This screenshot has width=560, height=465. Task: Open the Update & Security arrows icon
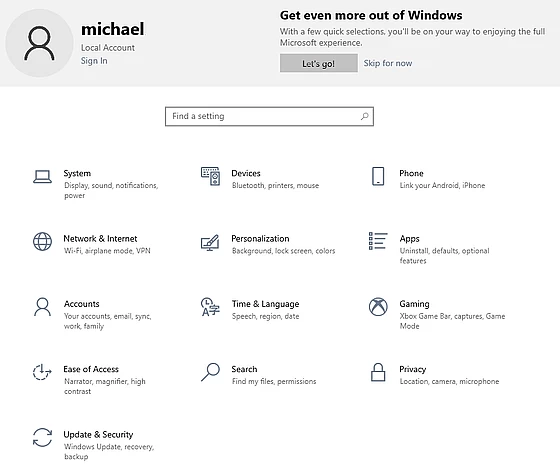pyautogui.click(x=42, y=438)
